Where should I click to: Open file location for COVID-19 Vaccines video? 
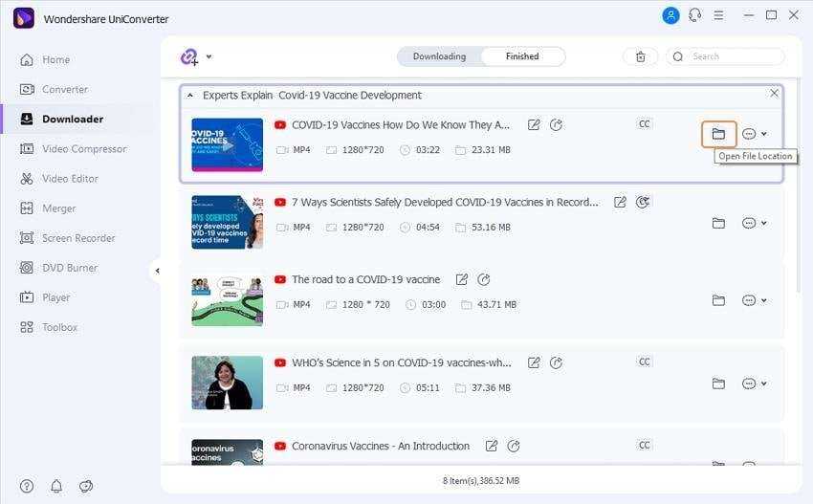tap(718, 134)
